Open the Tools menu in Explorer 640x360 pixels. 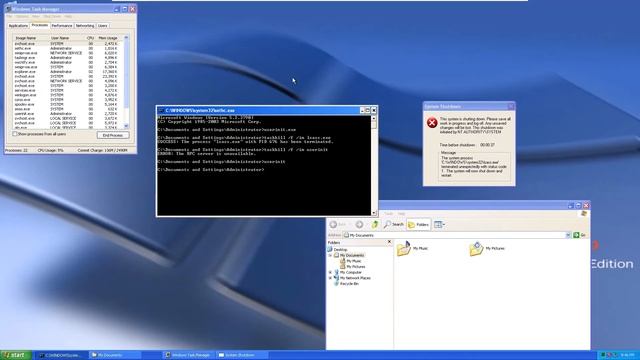pyautogui.click(x=389, y=213)
